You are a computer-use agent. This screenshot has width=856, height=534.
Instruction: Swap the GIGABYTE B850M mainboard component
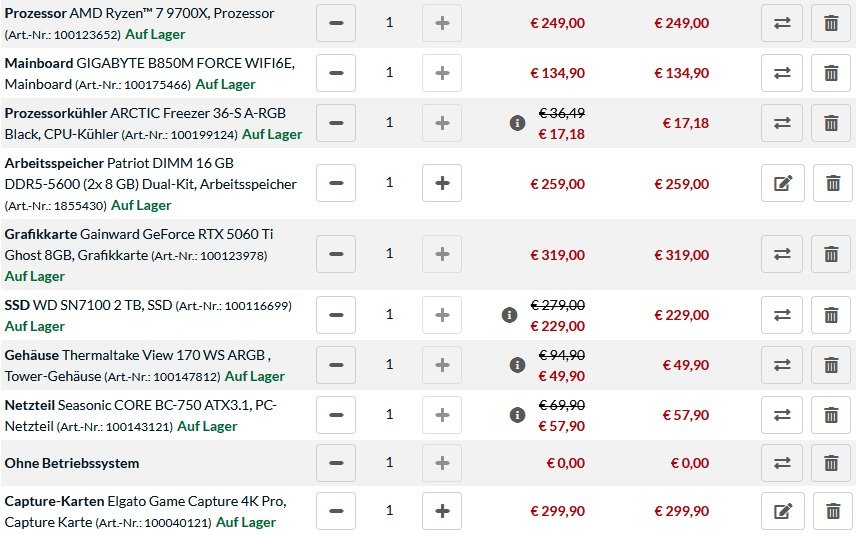click(782, 73)
